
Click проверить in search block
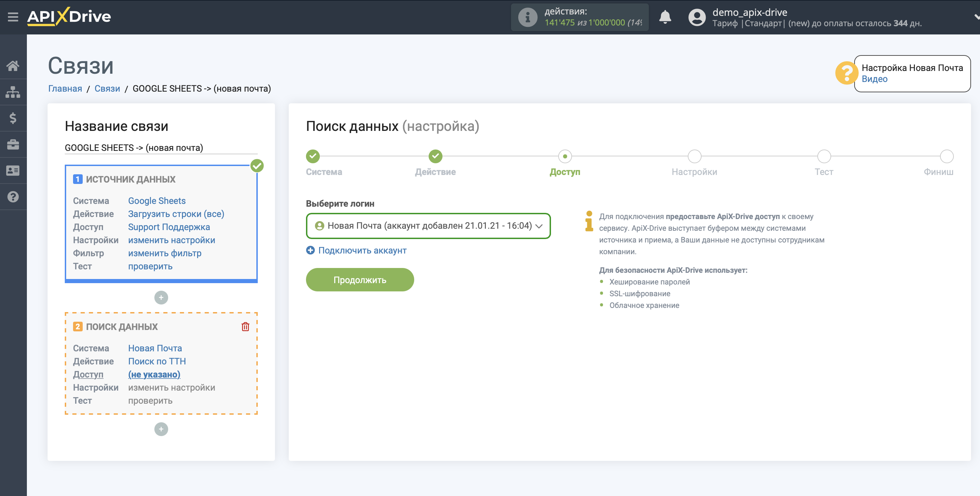pos(150,401)
